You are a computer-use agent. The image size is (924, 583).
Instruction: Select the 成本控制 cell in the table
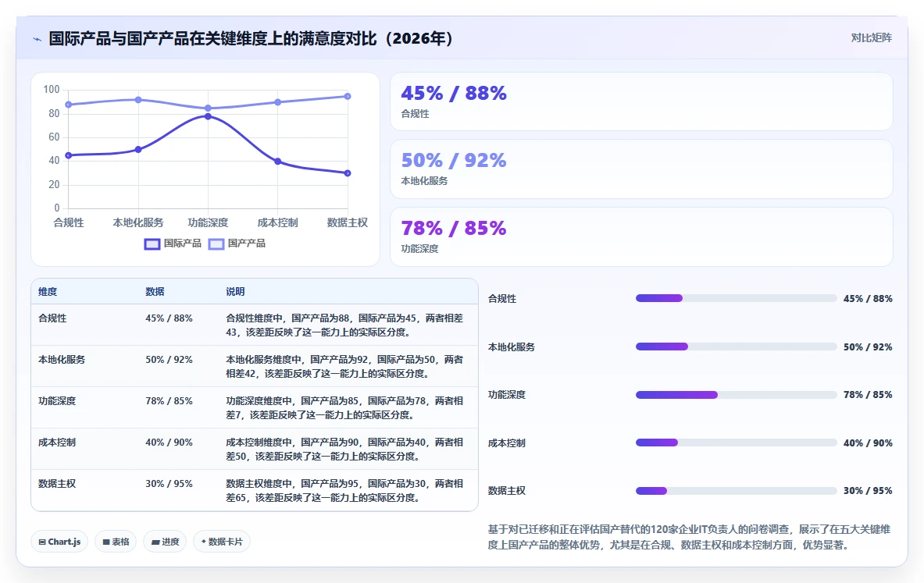pyautogui.click(x=57, y=443)
